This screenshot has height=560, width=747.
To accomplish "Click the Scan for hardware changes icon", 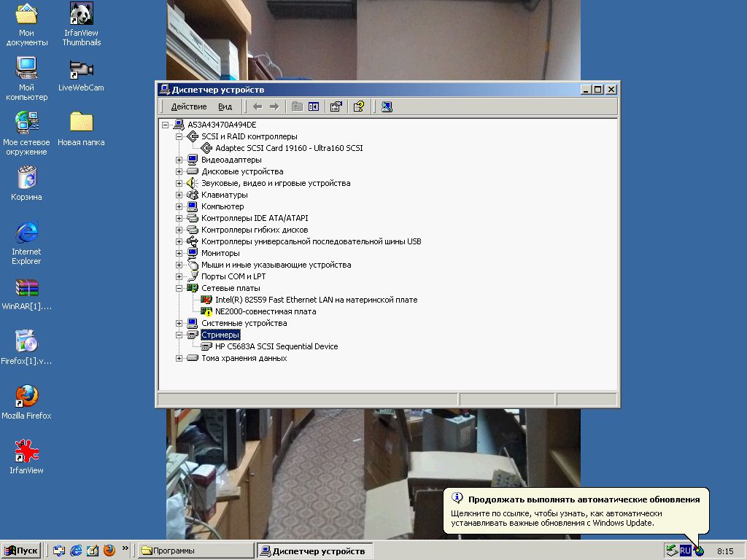I will (x=387, y=106).
